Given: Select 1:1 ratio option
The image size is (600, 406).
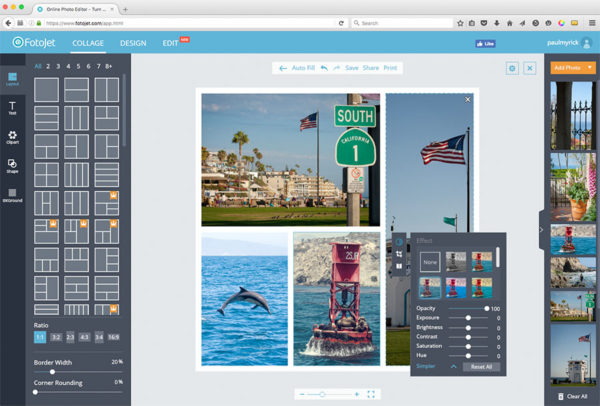Looking at the screenshot, I should click(x=40, y=337).
